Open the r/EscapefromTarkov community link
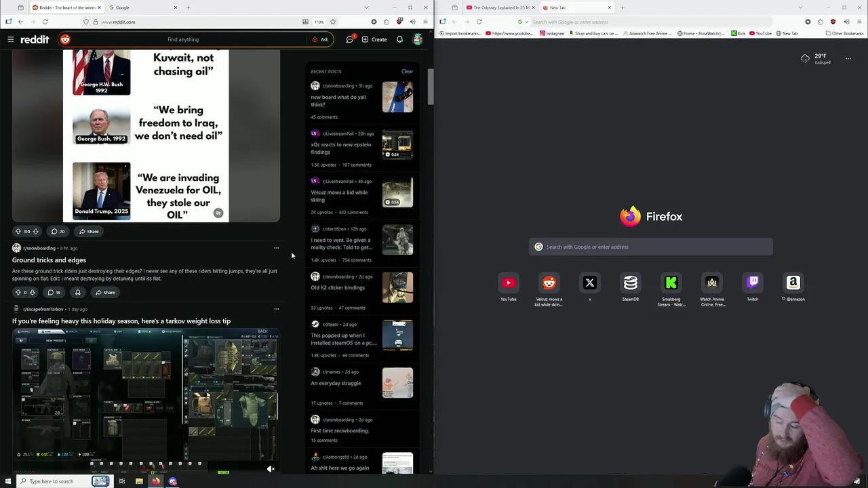 click(43, 309)
